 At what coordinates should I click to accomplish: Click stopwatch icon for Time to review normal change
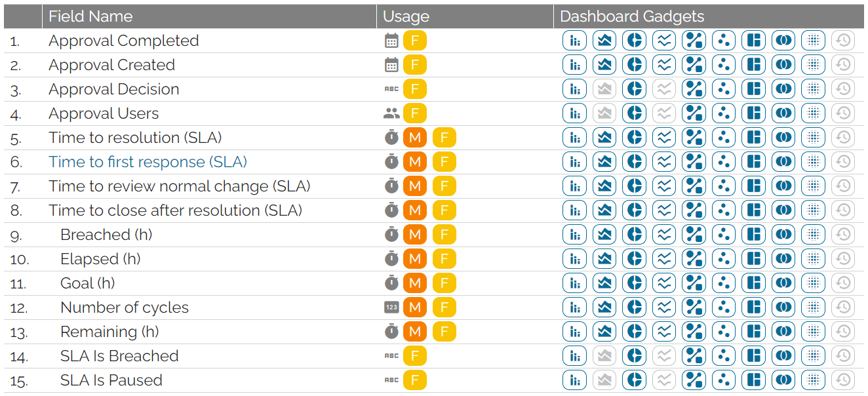point(391,186)
